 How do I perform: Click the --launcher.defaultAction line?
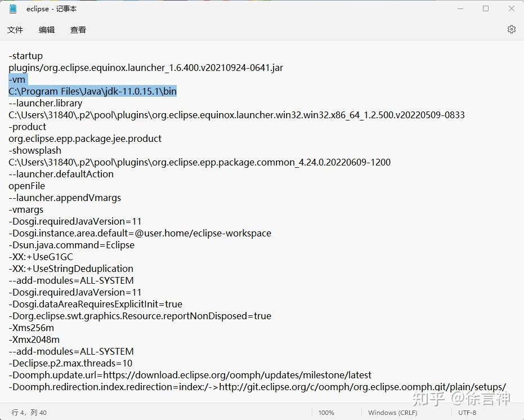[61, 174]
